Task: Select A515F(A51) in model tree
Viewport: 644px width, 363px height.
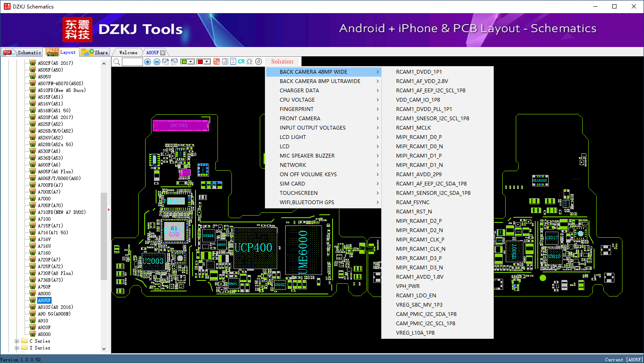Action: [50, 97]
